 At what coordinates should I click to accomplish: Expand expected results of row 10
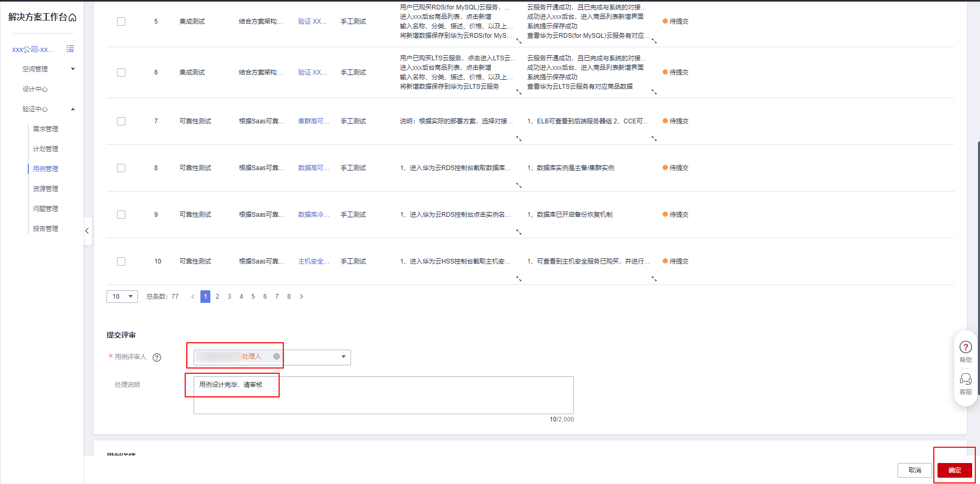654,279
